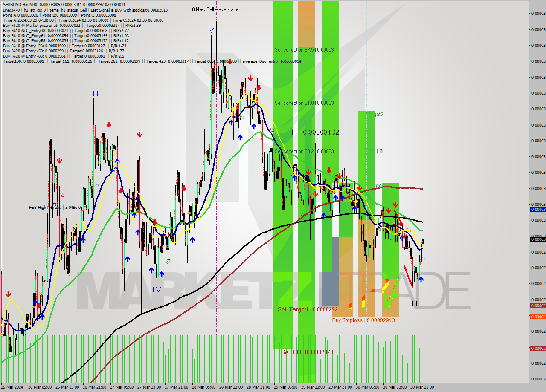Click the 'I I I 0.00003132' wave label
Image resolution: width=546 pixels, height=392 pixels.
(315, 132)
